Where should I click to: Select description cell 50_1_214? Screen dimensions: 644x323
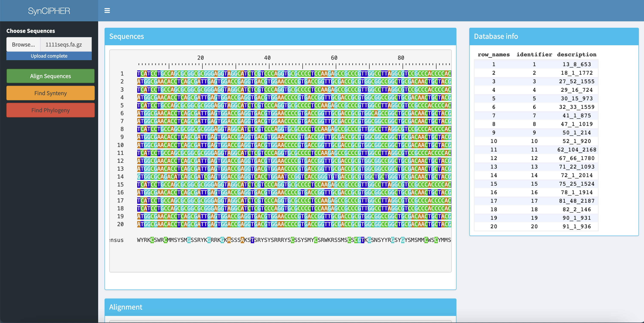pyautogui.click(x=577, y=132)
